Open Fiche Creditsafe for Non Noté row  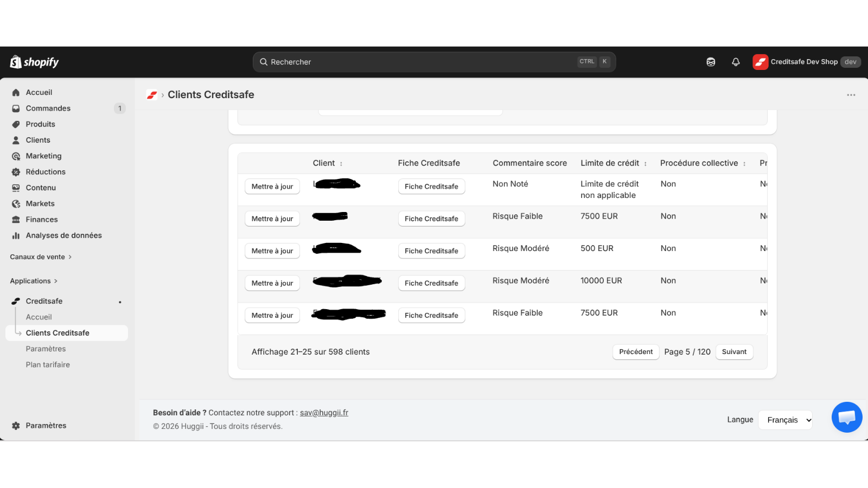tap(431, 187)
